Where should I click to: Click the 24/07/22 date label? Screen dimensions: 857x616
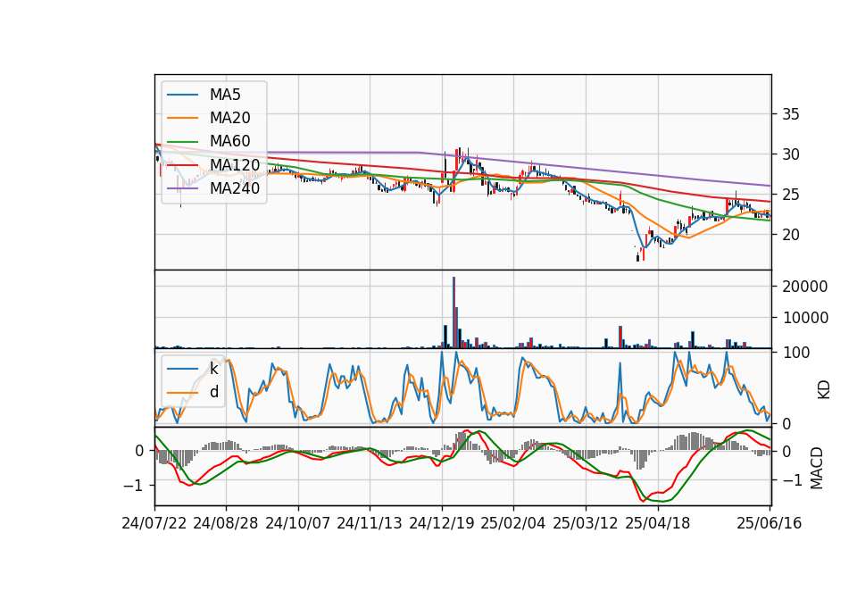(154, 523)
